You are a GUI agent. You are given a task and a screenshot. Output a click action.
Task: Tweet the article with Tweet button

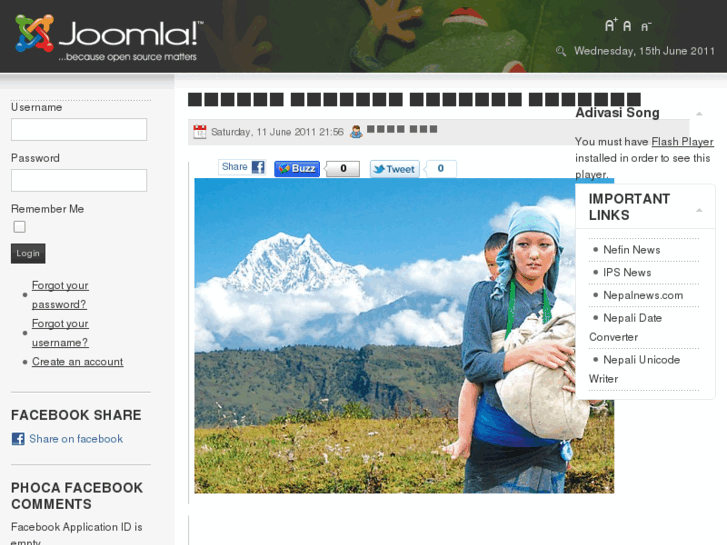[x=395, y=169]
